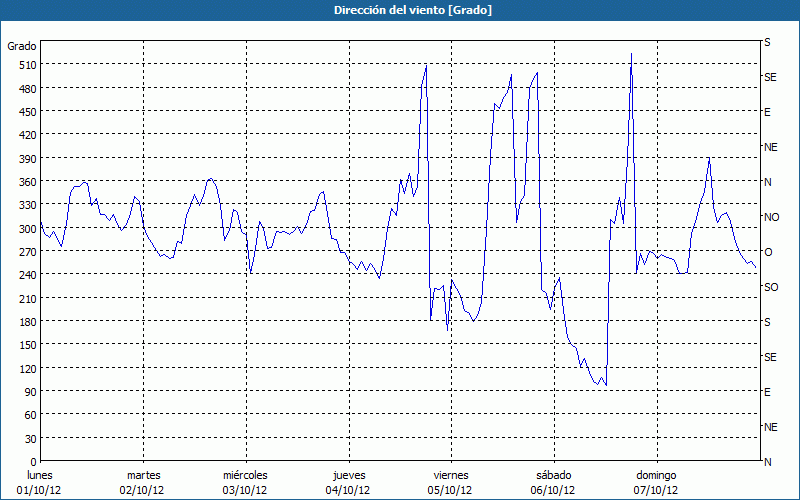Click the 'miércoles' day label
This screenshot has height=500, width=800.
245,475
